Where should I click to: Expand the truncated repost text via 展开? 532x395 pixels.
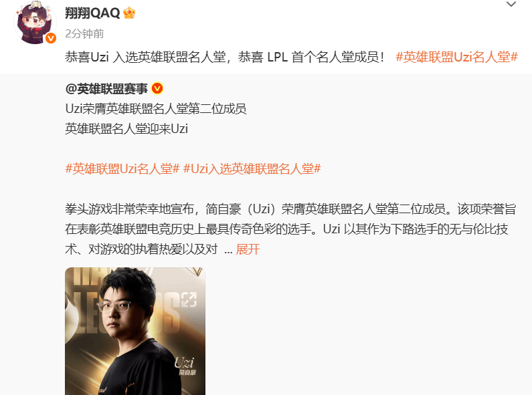248,249
